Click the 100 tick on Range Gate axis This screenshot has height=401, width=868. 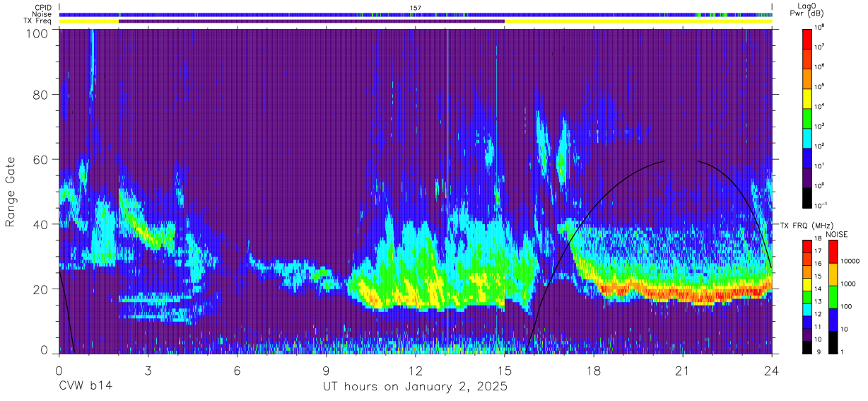tap(37, 33)
